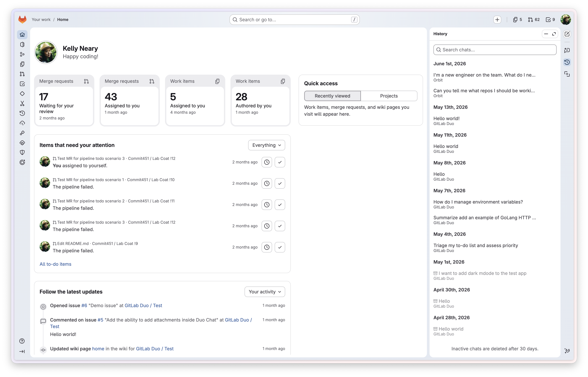Screen dimensions: 588x377
Task: Open the Everything filter dropdown
Action: click(x=266, y=145)
